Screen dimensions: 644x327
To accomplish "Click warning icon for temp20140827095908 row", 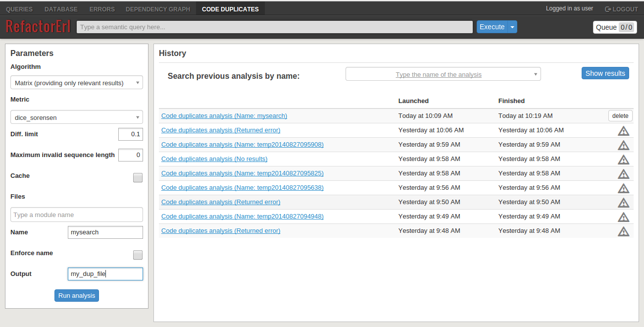I will click(623, 145).
